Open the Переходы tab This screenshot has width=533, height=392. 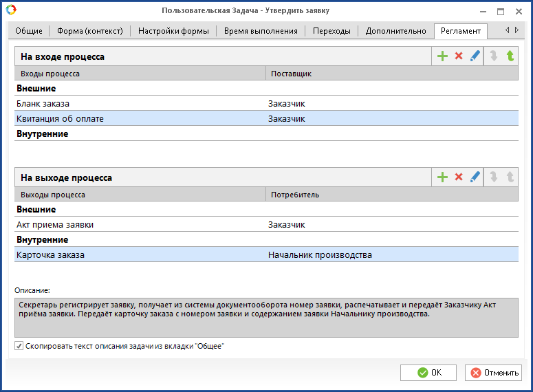pyautogui.click(x=331, y=31)
